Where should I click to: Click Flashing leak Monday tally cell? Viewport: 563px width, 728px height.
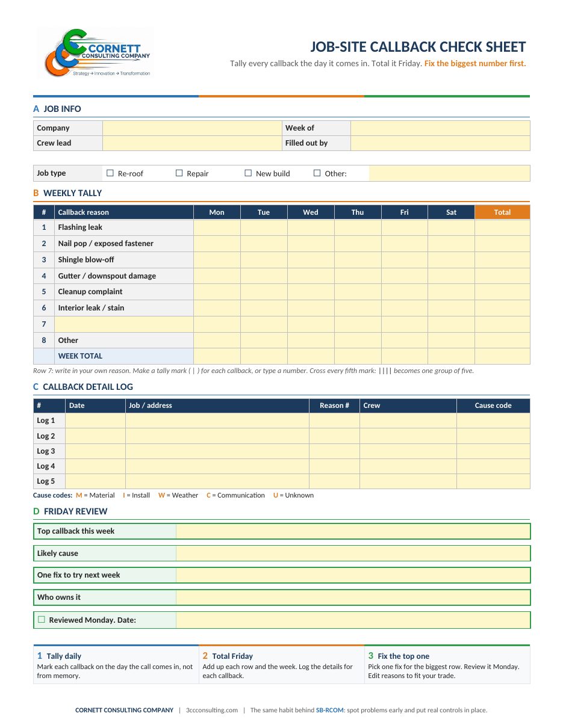217,227
